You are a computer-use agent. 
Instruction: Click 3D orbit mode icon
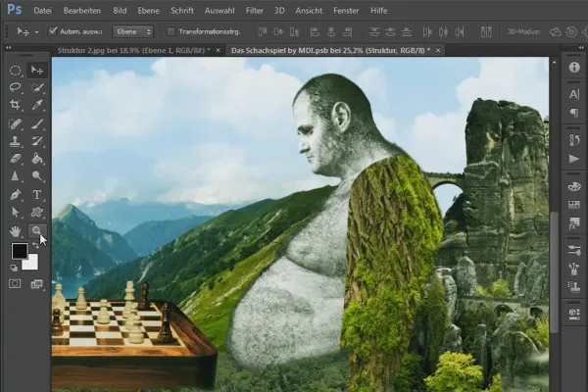click(x=555, y=32)
